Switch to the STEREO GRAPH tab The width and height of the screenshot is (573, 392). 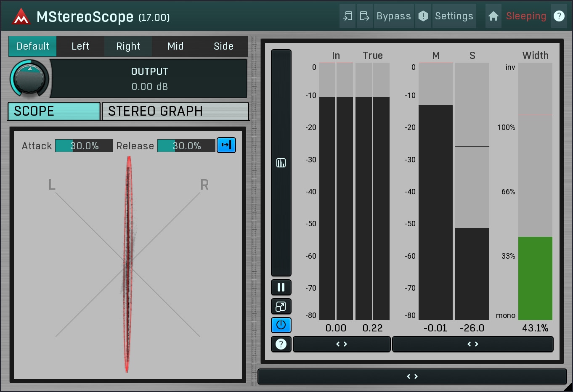point(175,111)
